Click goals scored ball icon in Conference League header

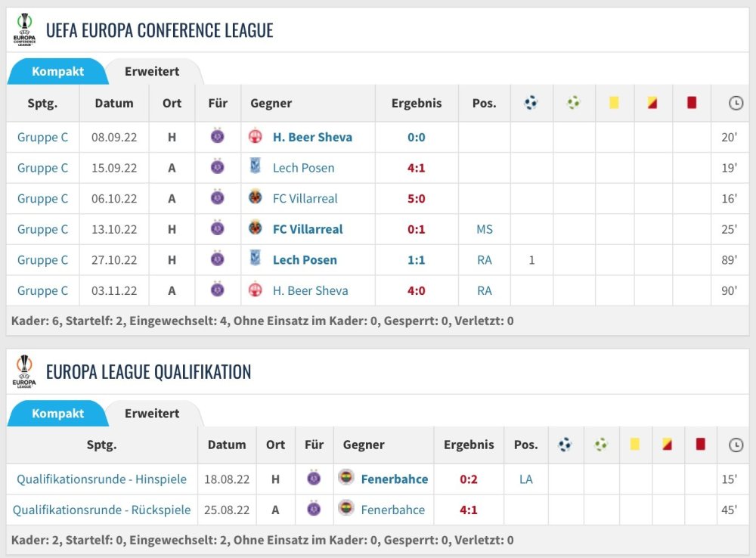point(531,103)
